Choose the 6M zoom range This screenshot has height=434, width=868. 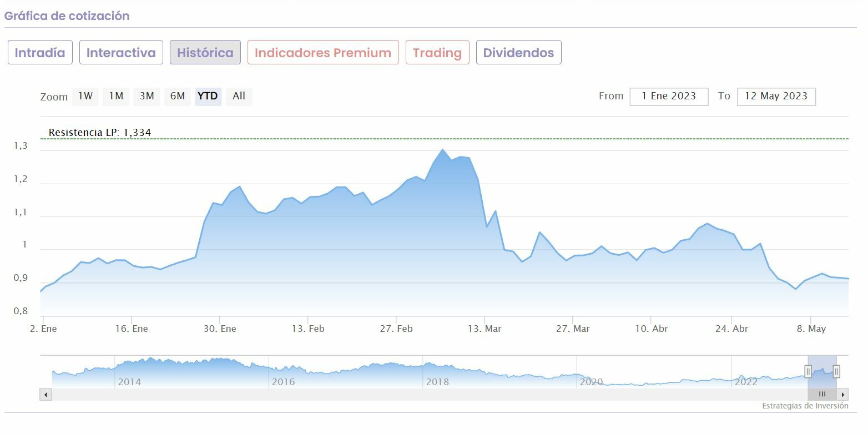coord(178,96)
